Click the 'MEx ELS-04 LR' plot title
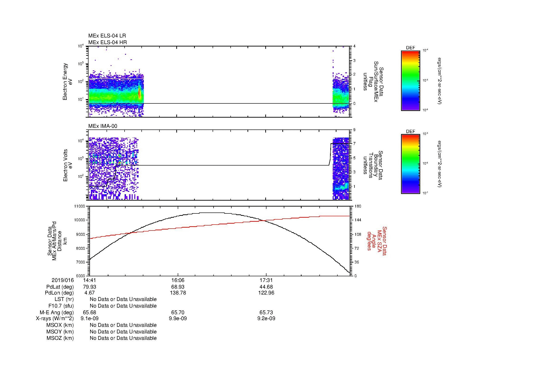This screenshot has height=392, width=555. pyautogui.click(x=107, y=36)
